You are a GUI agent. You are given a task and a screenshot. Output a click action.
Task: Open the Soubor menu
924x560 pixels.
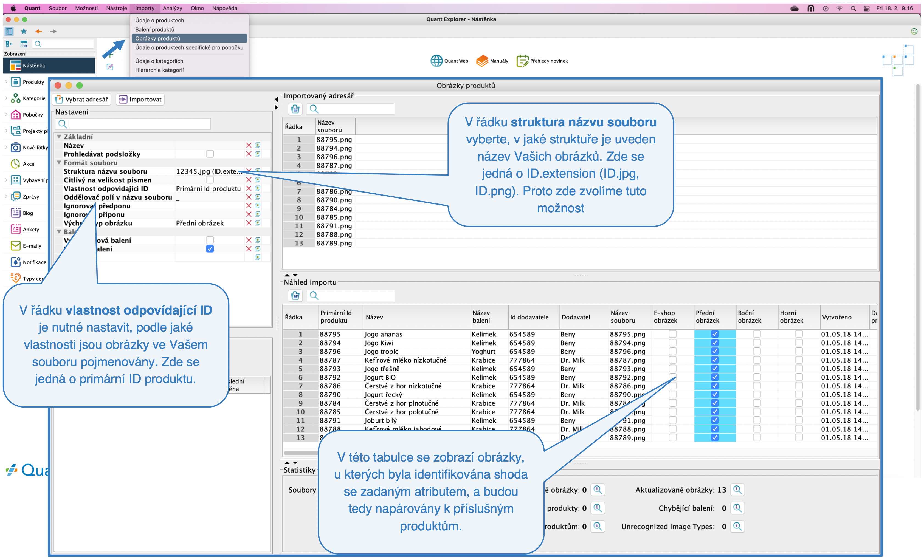click(x=57, y=8)
